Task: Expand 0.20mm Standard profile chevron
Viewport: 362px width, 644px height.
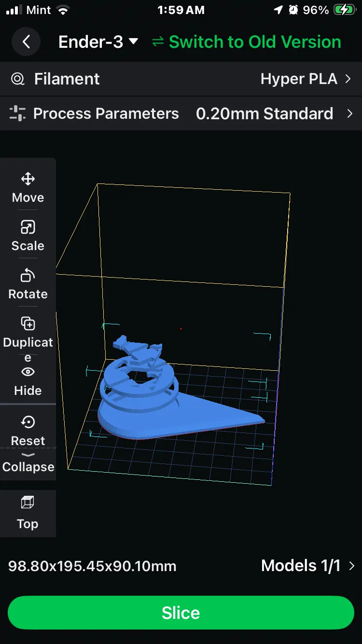Action: click(x=350, y=113)
